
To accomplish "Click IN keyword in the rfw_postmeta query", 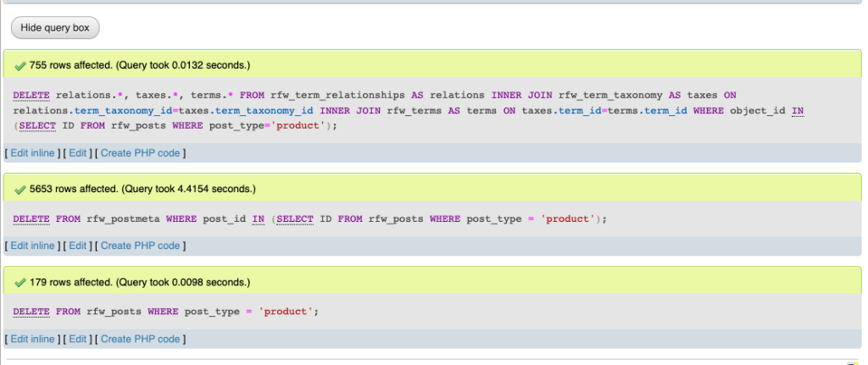I will pos(259,218).
